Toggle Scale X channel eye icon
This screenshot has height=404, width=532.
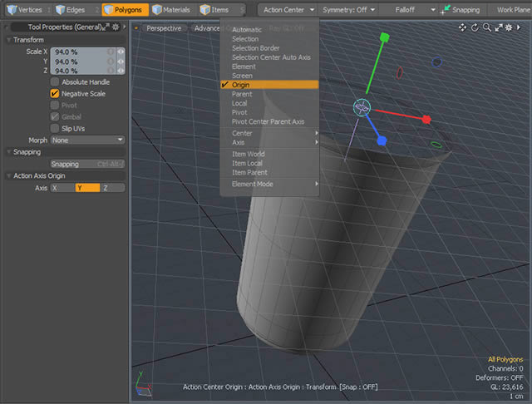121,52
